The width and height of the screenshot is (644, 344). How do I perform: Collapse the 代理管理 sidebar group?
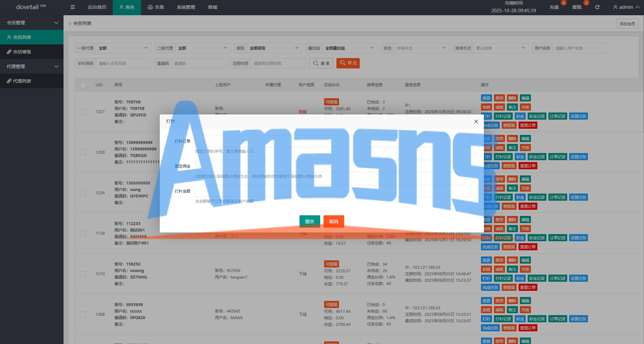point(32,66)
